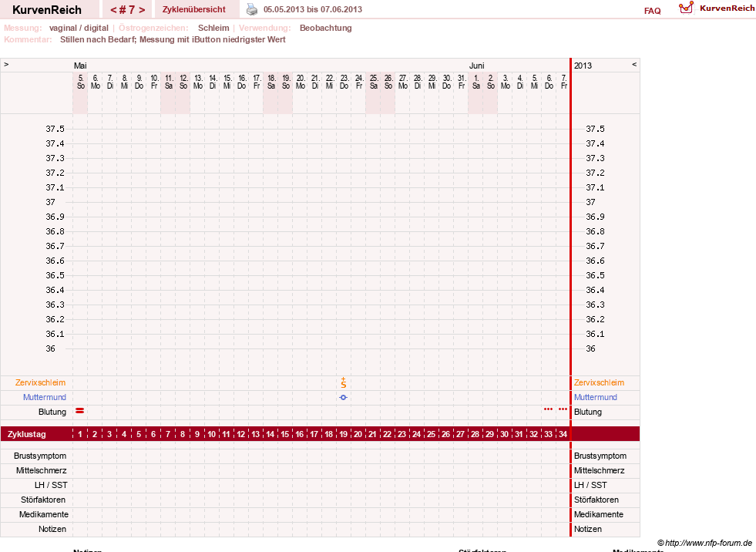Image resolution: width=756 pixels, height=552 pixels.
Task: Select cycle day 14 in the Zyklustag bar
Action: [x=270, y=434]
